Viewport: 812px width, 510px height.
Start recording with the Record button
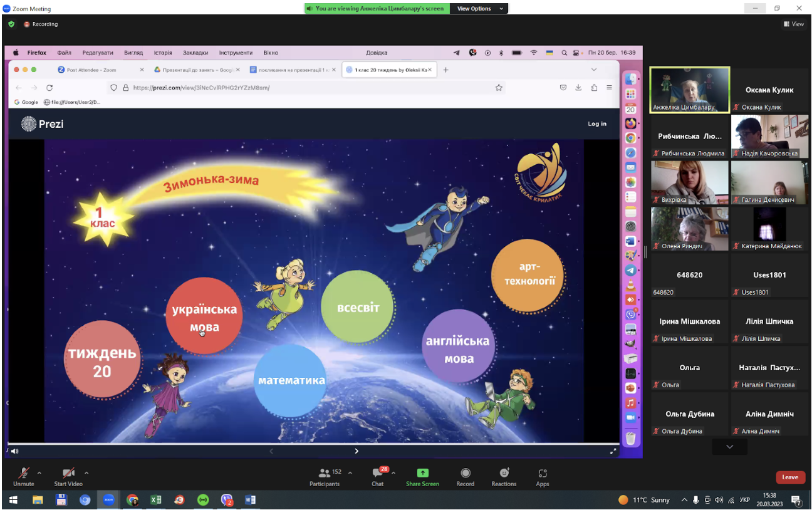pos(465,477)
